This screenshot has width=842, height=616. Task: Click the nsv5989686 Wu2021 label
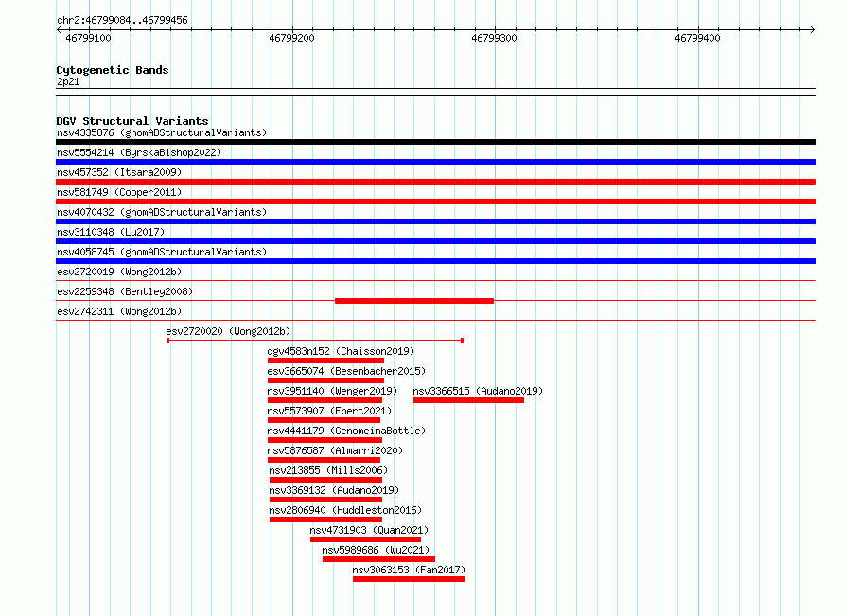point(376,550)
